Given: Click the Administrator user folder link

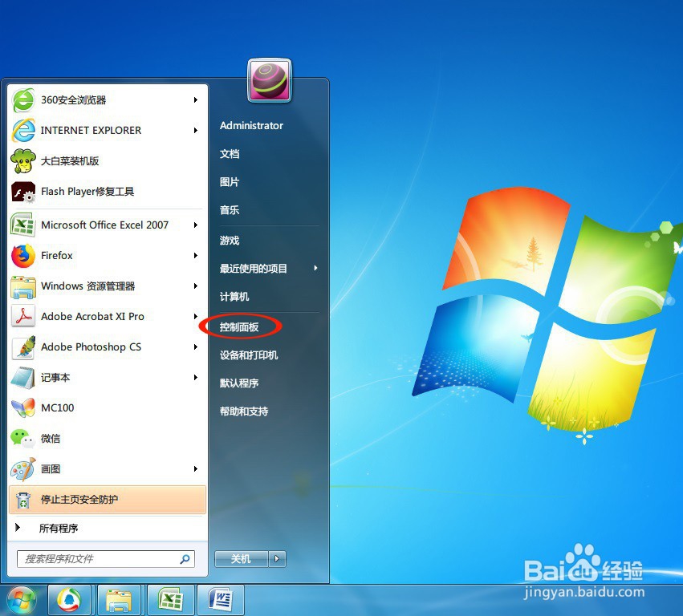Looking at the screenshot, I should click(x=251, y=126).
